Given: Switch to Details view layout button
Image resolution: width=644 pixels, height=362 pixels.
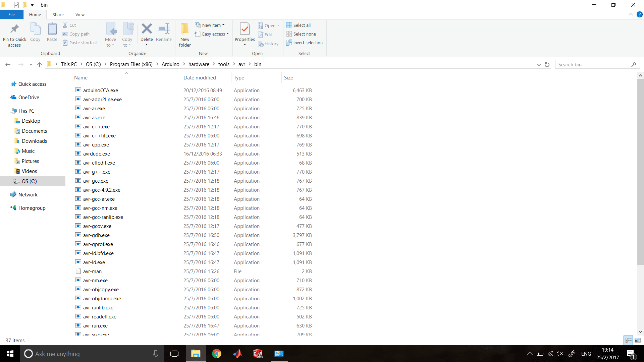Looking at the screenshot, I should (x=629, y=340).
